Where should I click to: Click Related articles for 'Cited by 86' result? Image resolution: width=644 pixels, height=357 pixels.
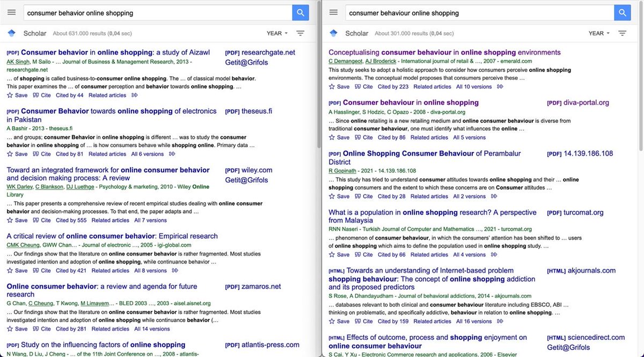429,137
